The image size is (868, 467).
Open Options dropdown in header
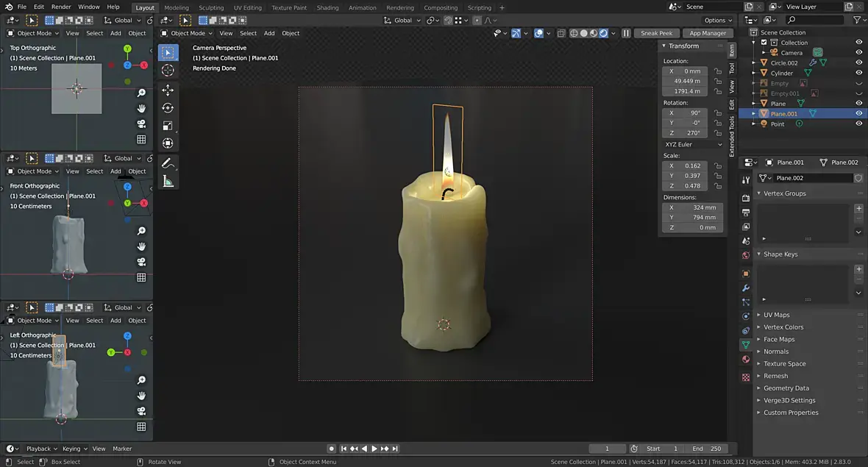point(718,21)
